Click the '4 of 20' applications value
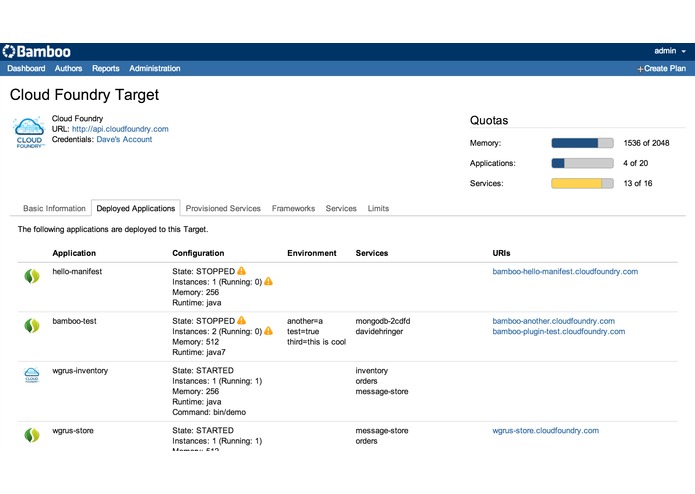The width and height of the screenshot is (695, 494). [x=636, y=163]
